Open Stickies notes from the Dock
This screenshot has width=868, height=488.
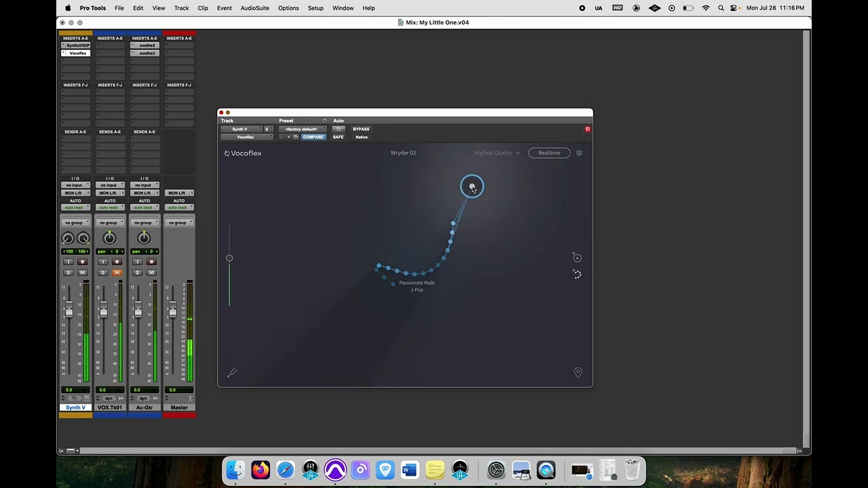(x=435, y=470)
